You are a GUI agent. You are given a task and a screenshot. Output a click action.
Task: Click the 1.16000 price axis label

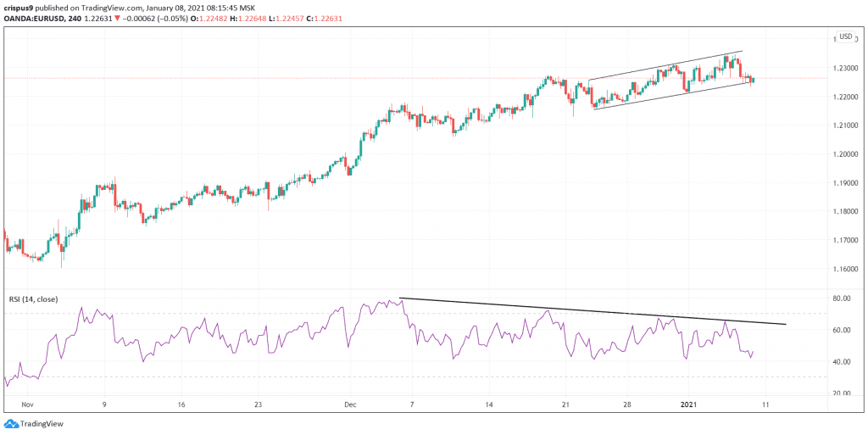(x=846, y=269)
